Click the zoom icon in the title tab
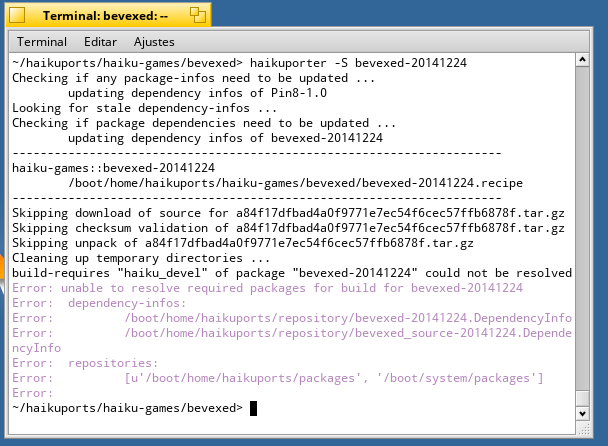The image size is (608, 446). 198,15
